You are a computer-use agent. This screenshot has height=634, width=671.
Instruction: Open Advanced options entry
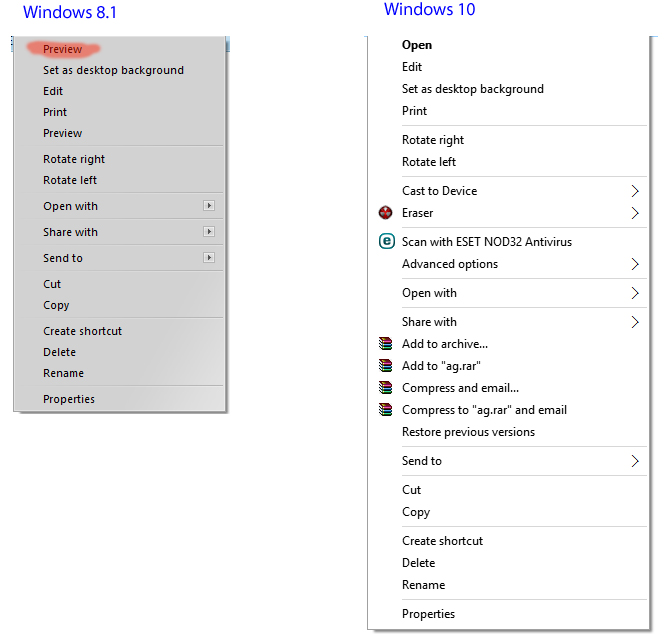(x=450, y=264)
